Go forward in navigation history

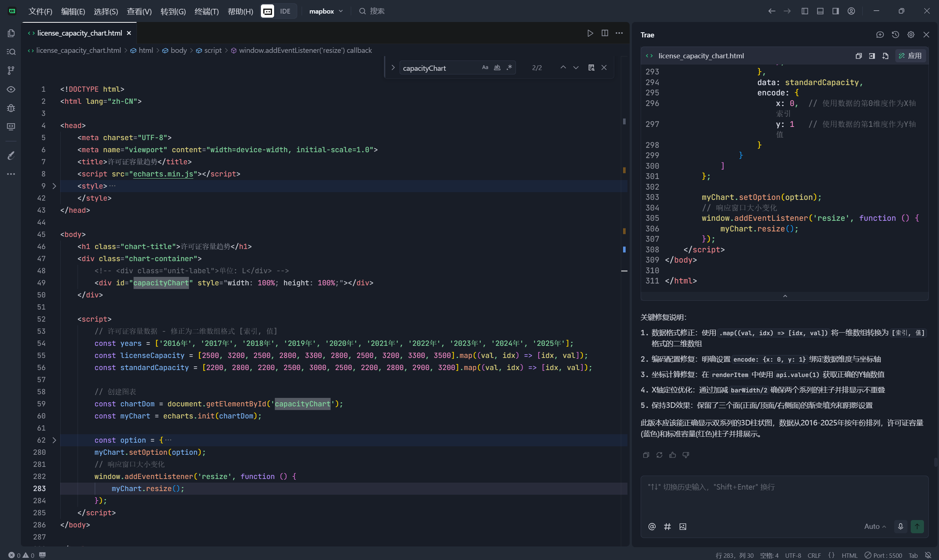pos(787,11)
